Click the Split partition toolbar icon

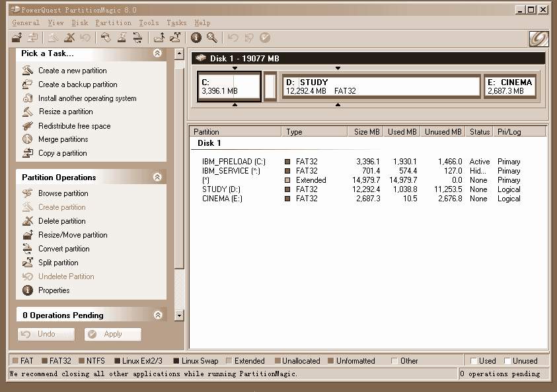(x=175, y=37)
